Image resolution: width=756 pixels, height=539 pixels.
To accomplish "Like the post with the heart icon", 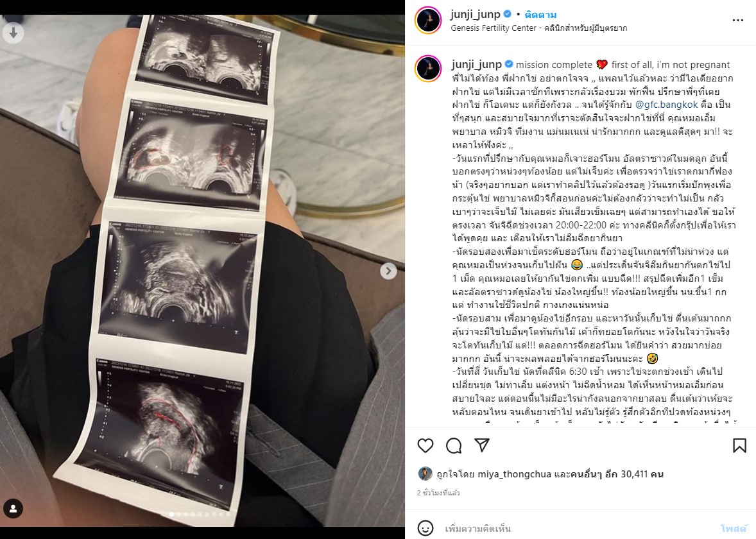I will click(425, 445).
